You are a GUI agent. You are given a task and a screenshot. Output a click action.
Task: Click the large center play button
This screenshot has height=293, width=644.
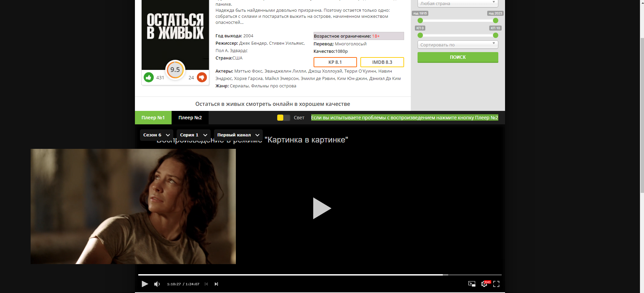[322, 208]
